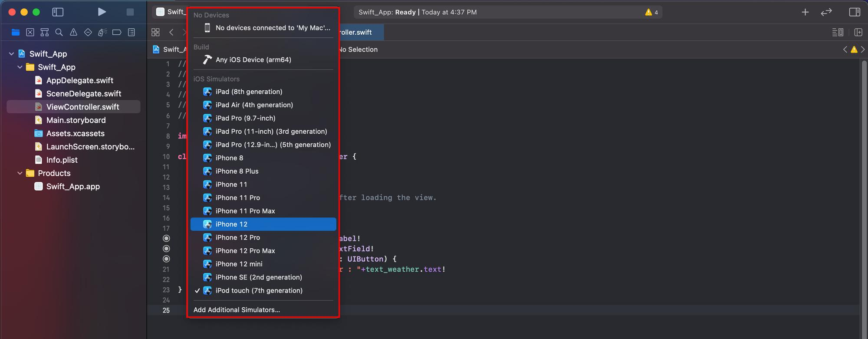Open the project navigator folder icon

[x=16, y=32]
